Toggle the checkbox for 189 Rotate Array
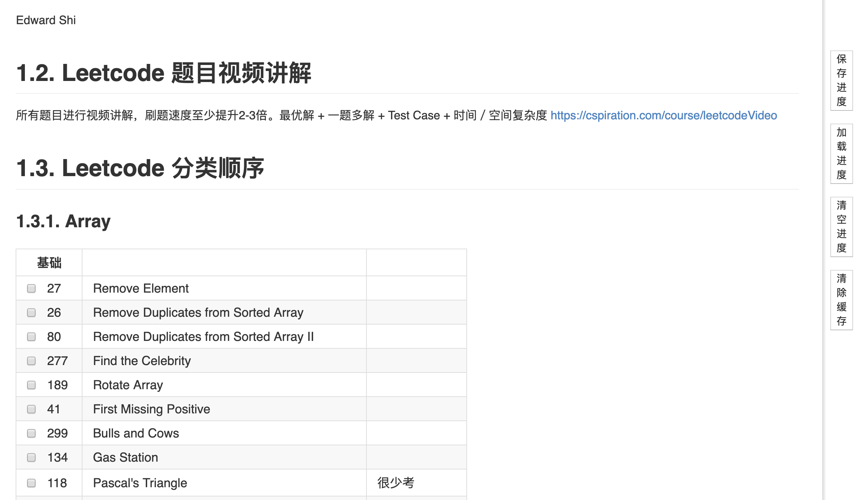 point(31,385)
